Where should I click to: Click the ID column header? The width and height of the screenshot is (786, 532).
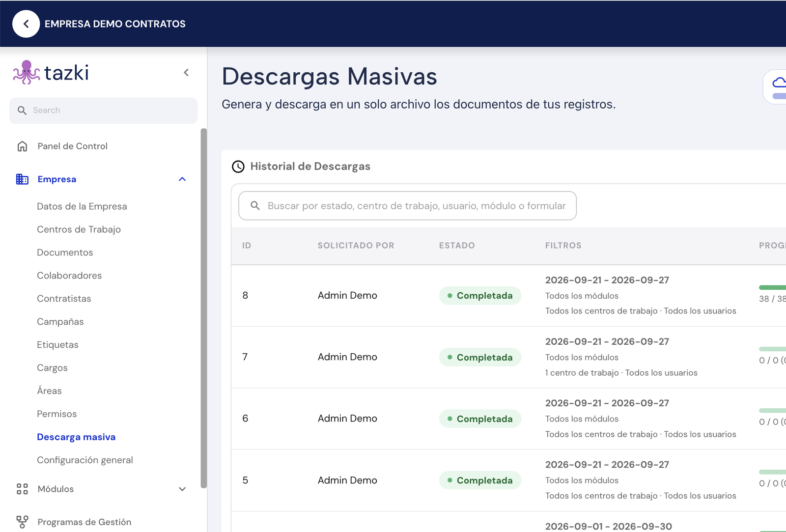coord(247,246)
